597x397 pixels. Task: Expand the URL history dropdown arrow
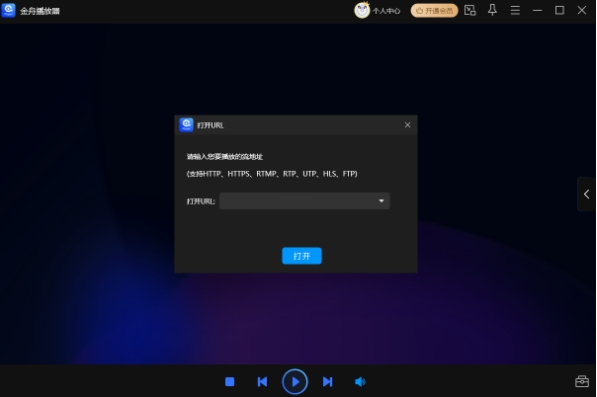click(381, 201)
